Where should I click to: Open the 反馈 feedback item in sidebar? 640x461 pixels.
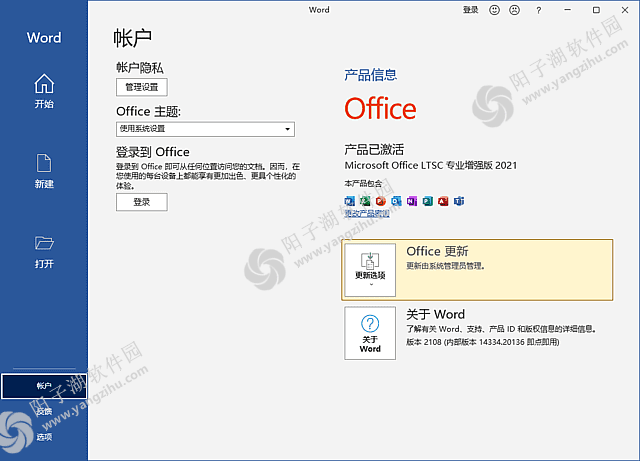[44, 411]
